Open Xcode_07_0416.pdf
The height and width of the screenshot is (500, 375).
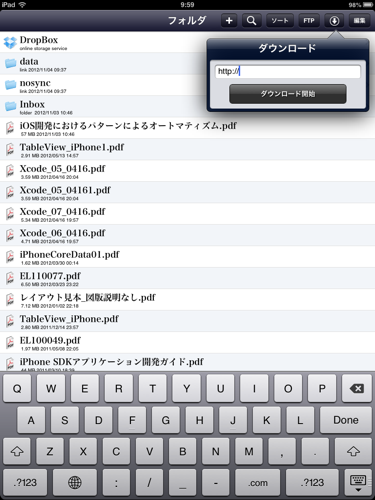pos(187,214)
